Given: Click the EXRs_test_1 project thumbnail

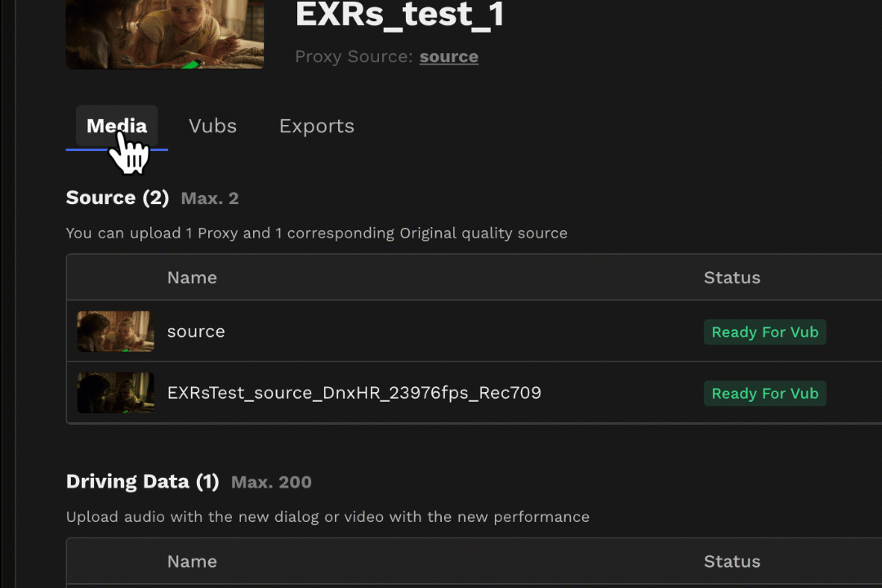Looking at the screenshot, I should [x=165, y=34].
